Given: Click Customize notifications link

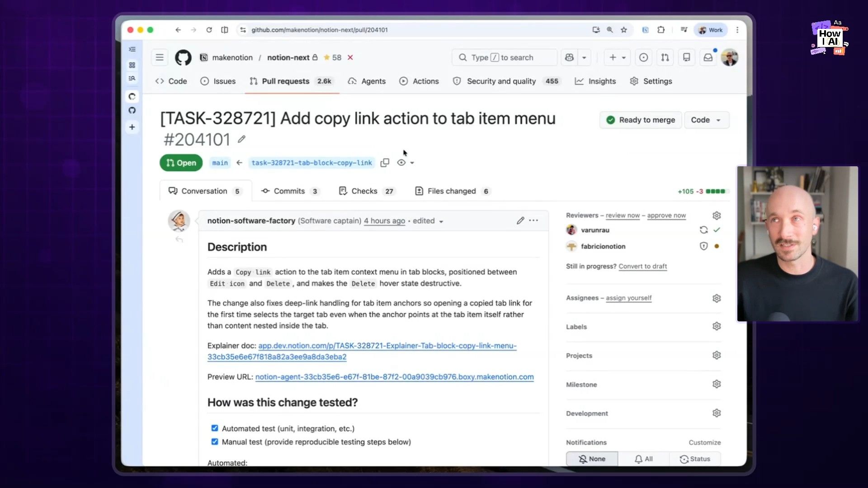Looking at the screenshot, I should 704,442.
